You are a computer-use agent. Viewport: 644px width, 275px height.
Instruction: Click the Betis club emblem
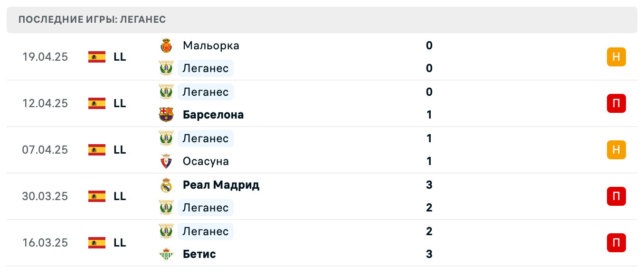[x=167, y=254]
